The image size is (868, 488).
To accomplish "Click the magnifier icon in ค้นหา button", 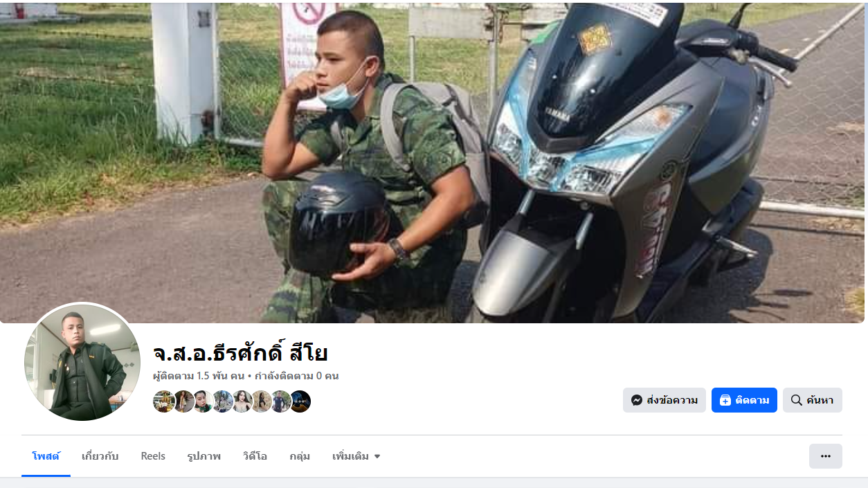I will tap(796, 400).
